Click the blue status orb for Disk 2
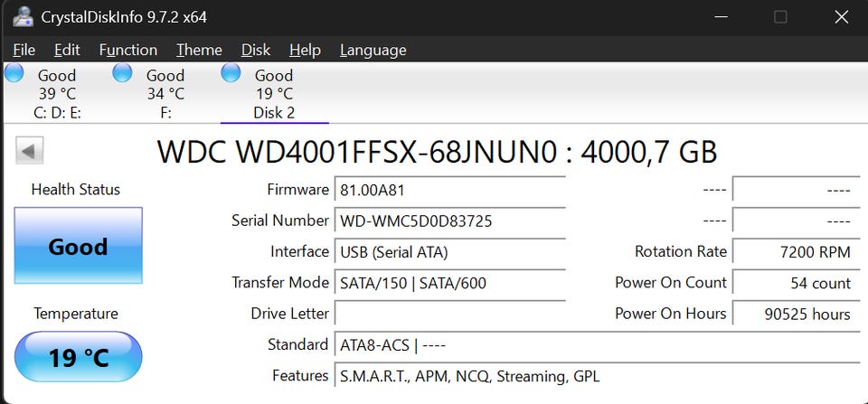 click(231, 73)
